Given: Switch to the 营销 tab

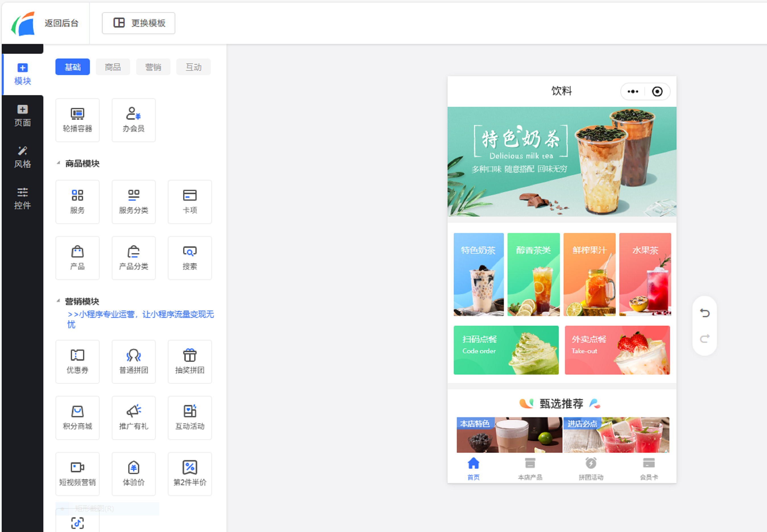Looking at the screenshot, I should tap(153, 67).
